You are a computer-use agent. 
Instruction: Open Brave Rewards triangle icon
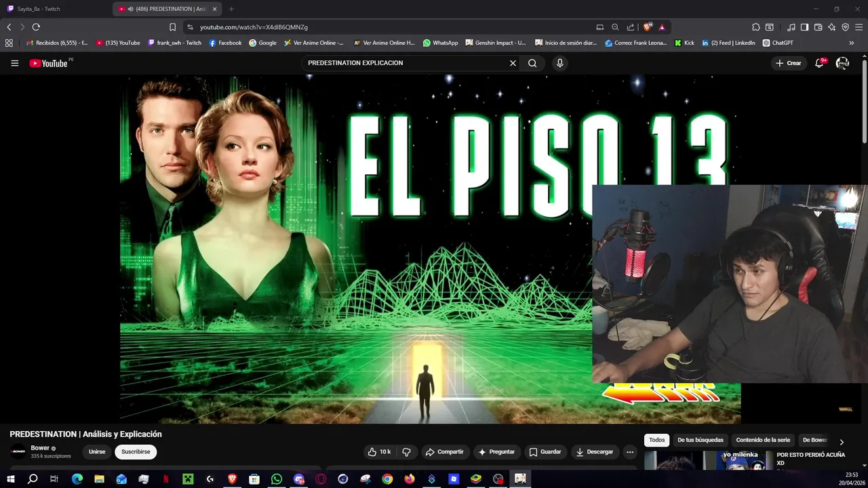(662, 27)
